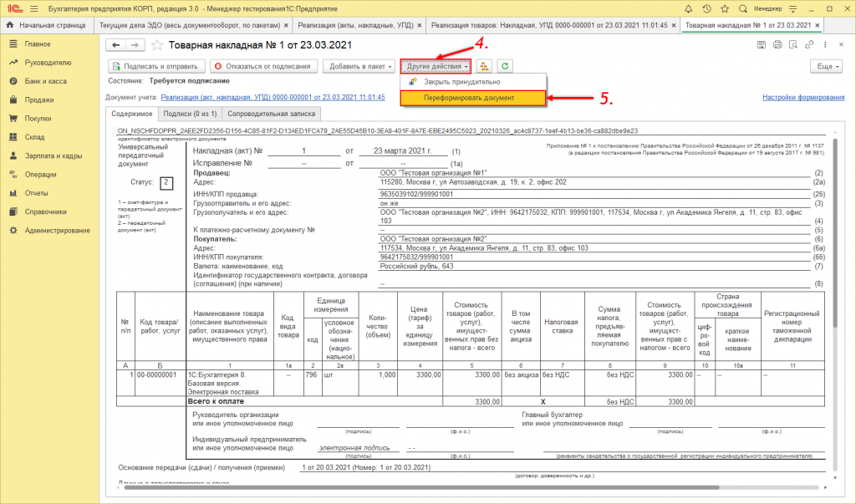The width and height of the screenshot is (856, 504).
Task: Click Отказаться от подписания button
Action: 263,66
